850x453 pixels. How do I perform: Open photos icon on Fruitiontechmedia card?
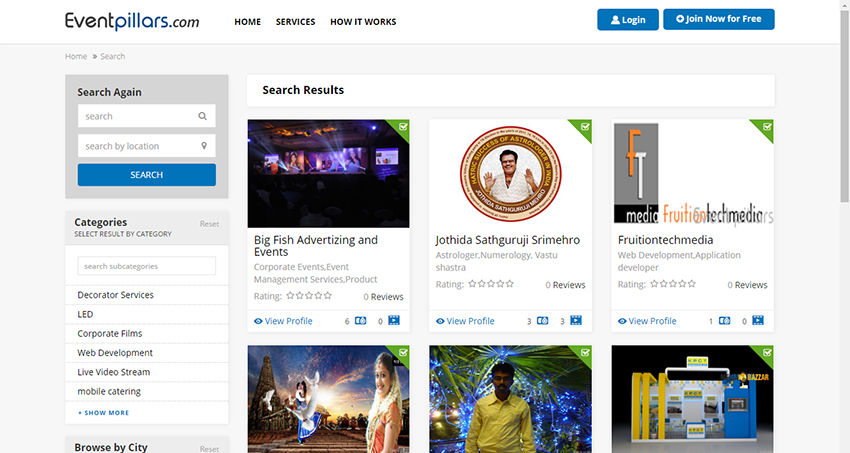[x=725, y=321]
